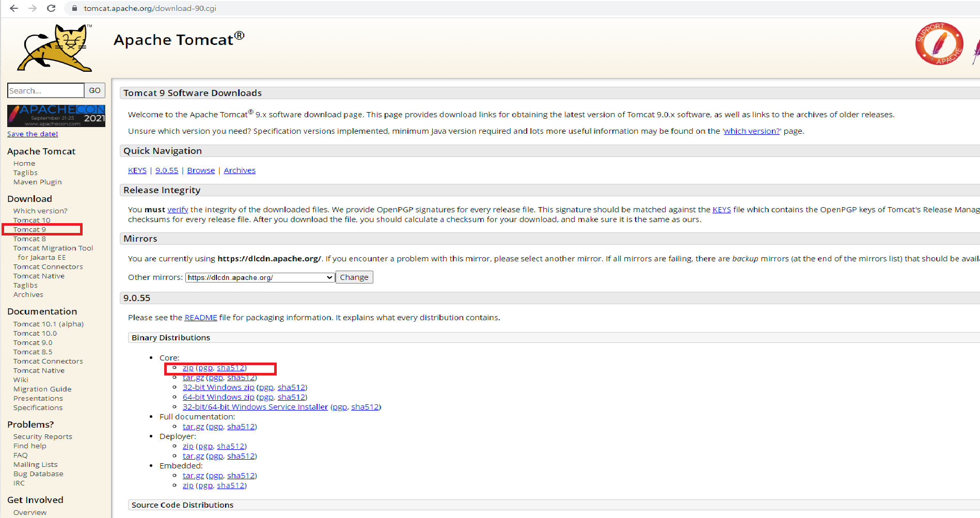Select Tomcat 9 in Download menu
Screen dimensions: 980x518
pos(30,229)
